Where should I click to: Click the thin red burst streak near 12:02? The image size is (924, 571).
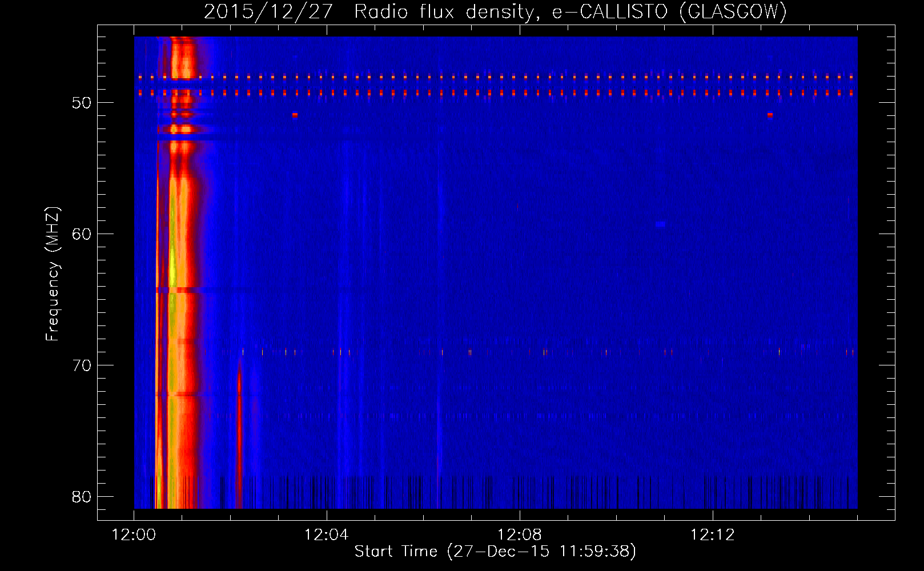tap(239, 434)
